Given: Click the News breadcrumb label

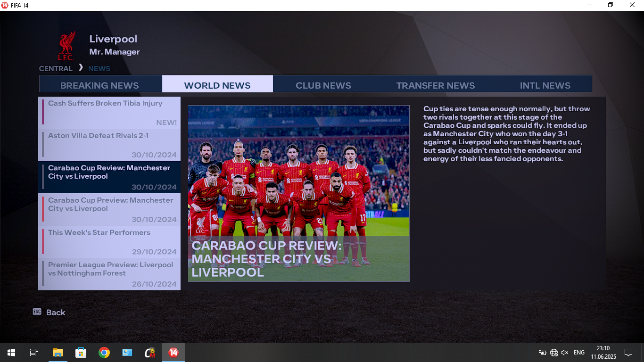Looking at the screenshot, I should (99, 68).
